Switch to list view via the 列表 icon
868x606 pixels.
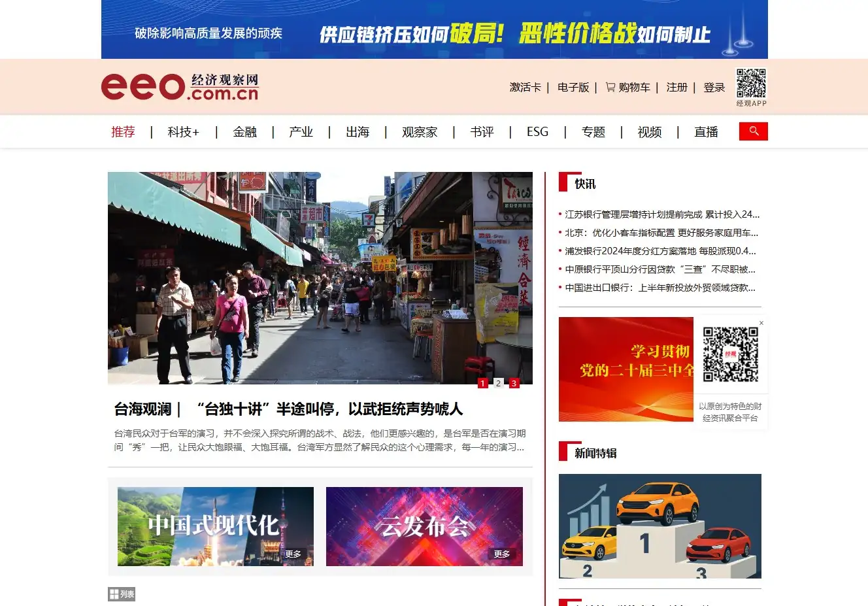click(122, 594)
